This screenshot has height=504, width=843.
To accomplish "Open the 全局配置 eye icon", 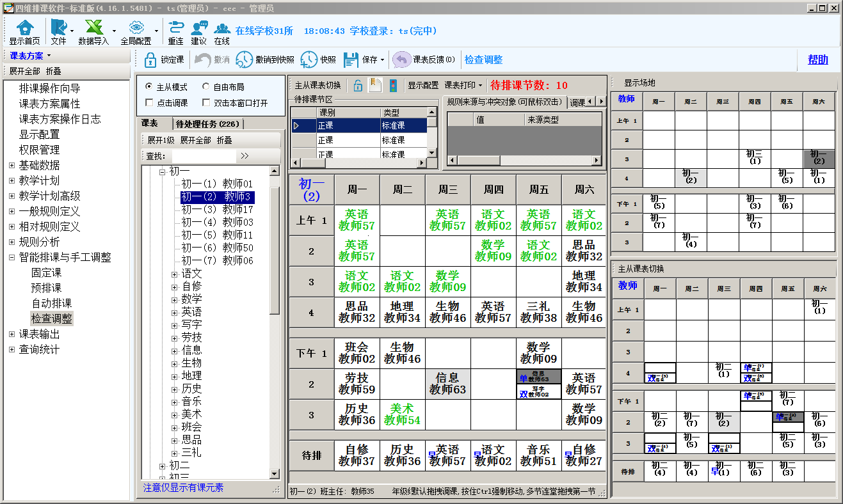I will (136, 28).
